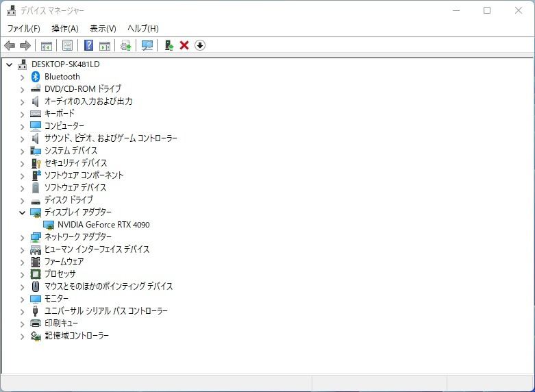Viewport: 535px width, 392px height.
Task: Maximize the Device Manager window
Action: click(487, 10)
